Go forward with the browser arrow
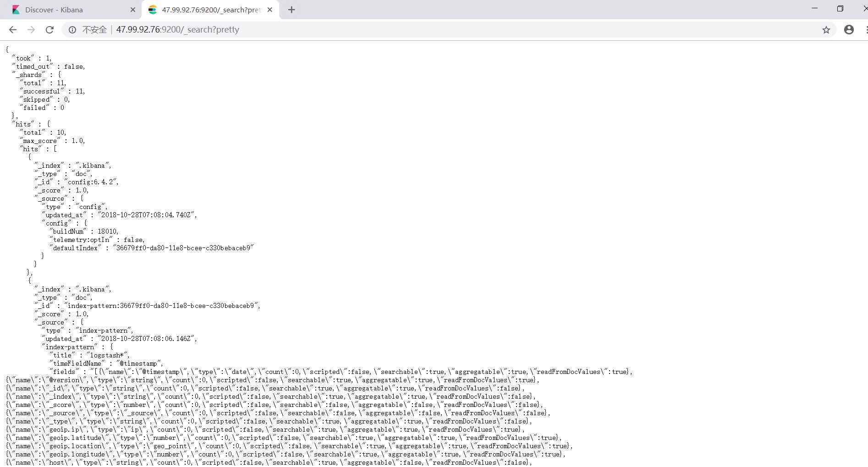 (31, 30)
